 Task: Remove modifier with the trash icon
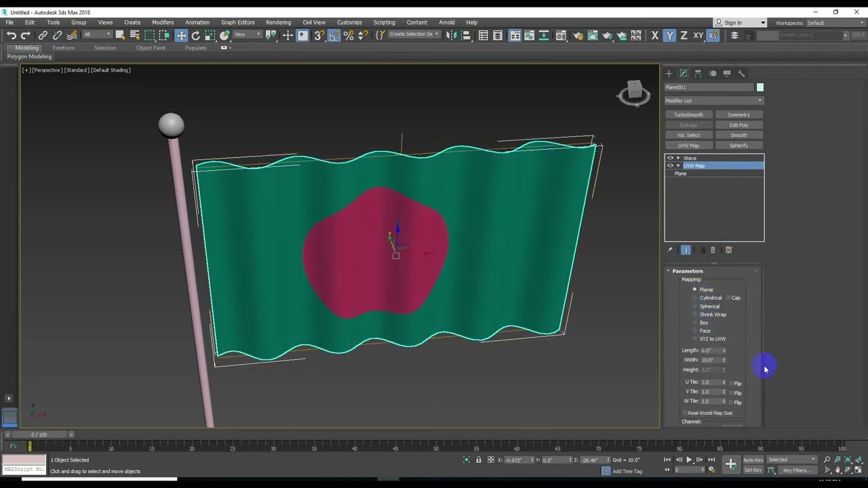713,250
